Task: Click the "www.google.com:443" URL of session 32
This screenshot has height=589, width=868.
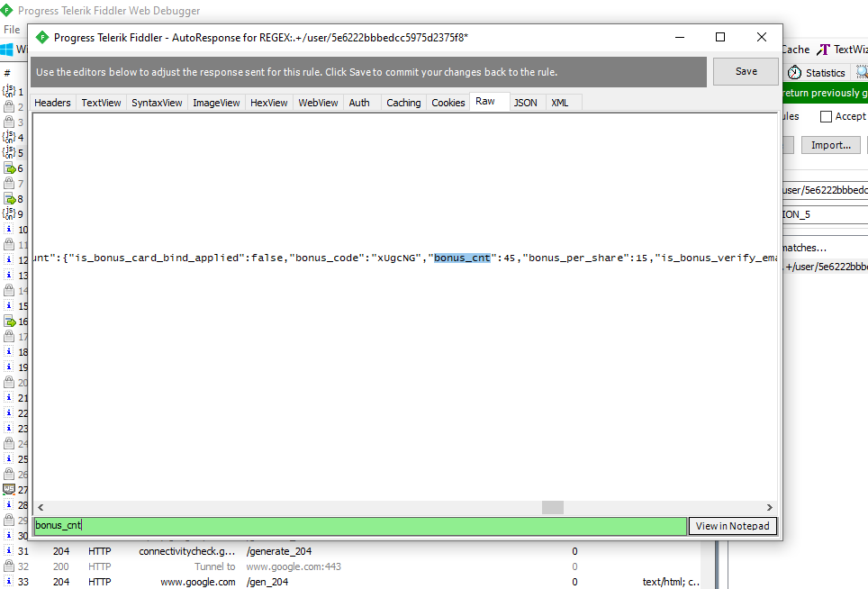Action: [294, 566]
